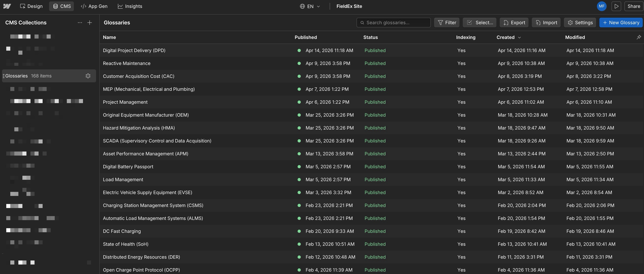The width and height of the screenshot is (644, 274).
Task: Open the App Gen tab
Action: click(x=94, y=6)
